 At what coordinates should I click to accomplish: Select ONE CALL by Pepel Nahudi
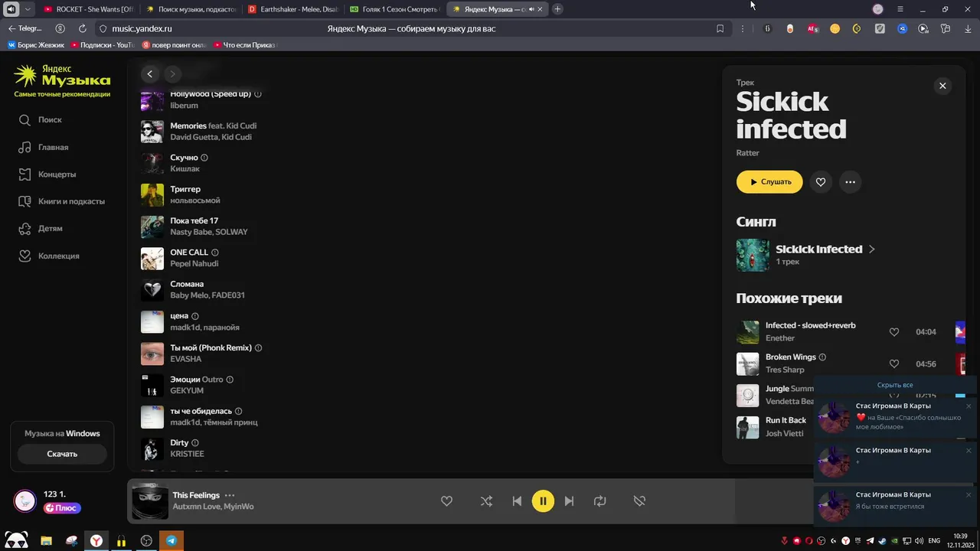(x=189, y=253)
